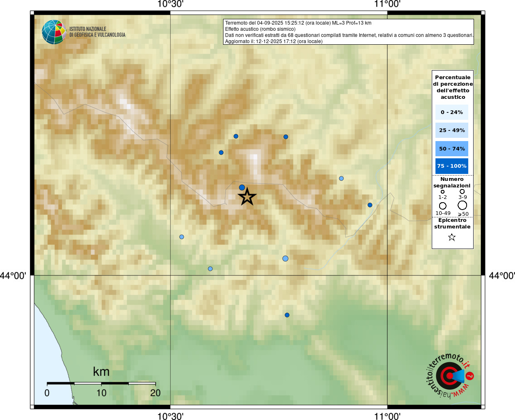Click the 0 - 24% legend swatch
515x420 pixels.
coord(452,112)
